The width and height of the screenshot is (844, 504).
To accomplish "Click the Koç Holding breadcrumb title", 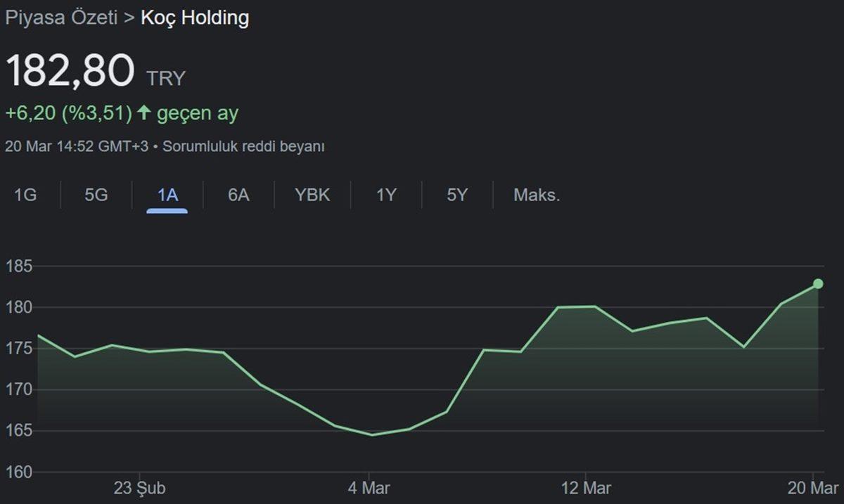I will click(195, 18).
